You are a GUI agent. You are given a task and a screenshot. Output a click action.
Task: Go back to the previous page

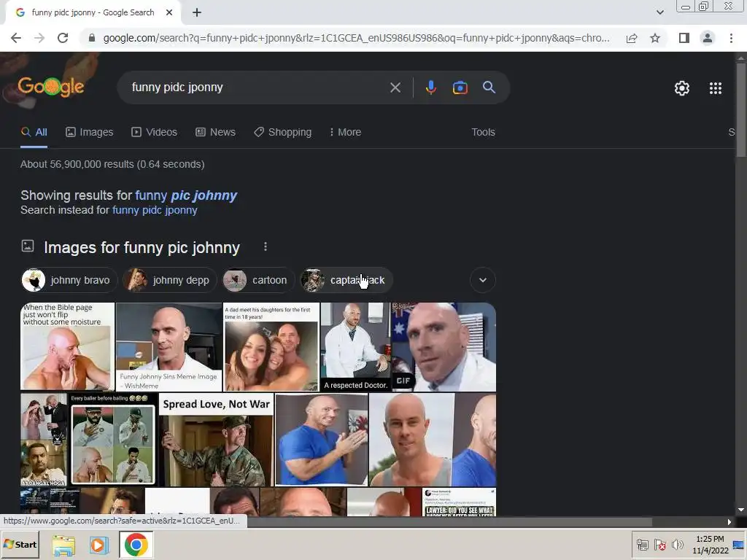(x=16, y=38)
